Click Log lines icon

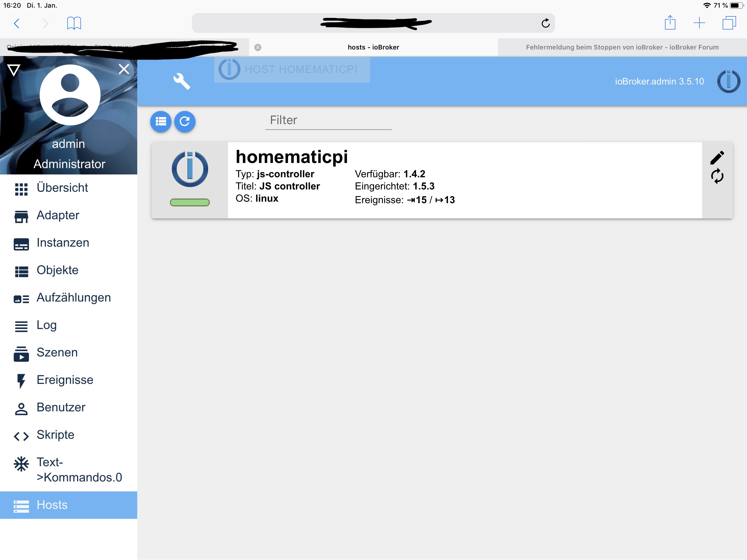21,326
